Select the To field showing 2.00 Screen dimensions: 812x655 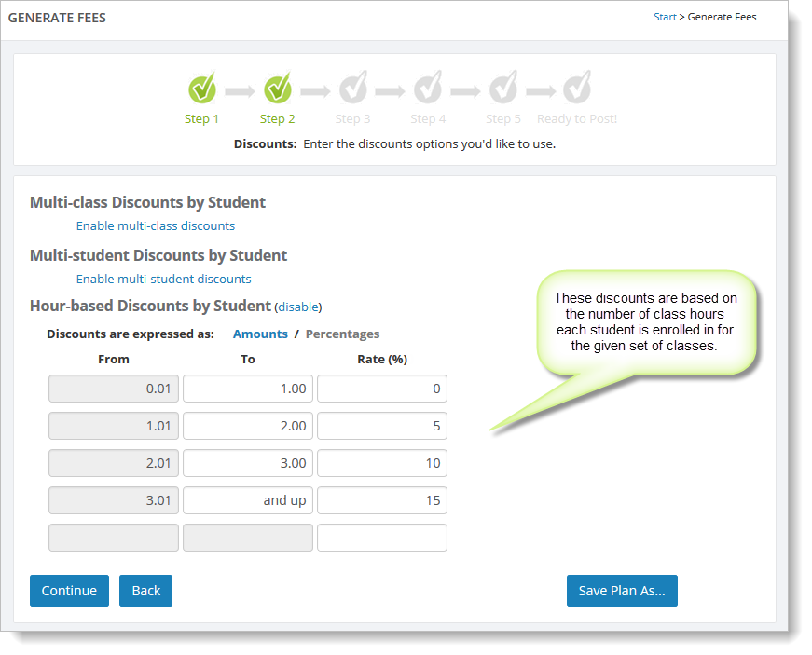click(248, 426)
